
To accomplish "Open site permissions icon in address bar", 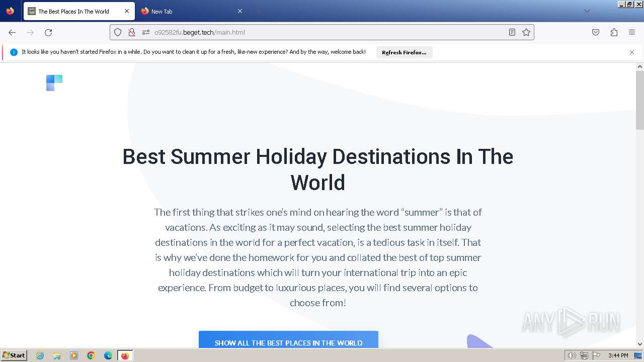I will click(146, 32).
